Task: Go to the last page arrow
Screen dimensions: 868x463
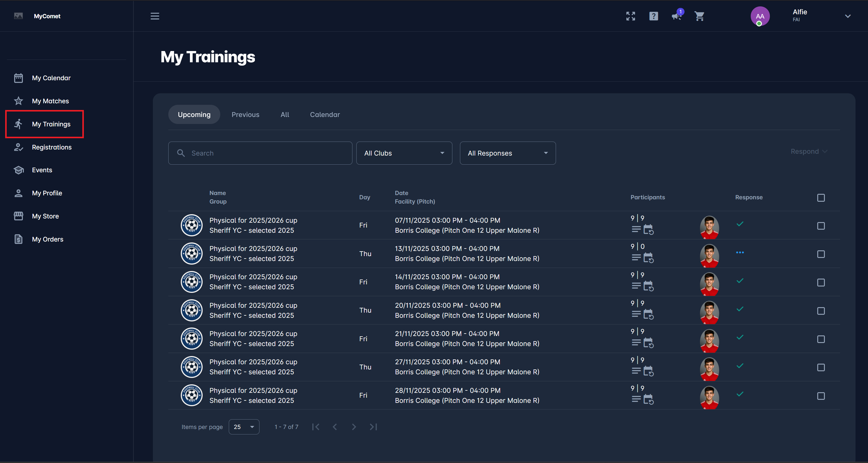Action: click(373, 427)
